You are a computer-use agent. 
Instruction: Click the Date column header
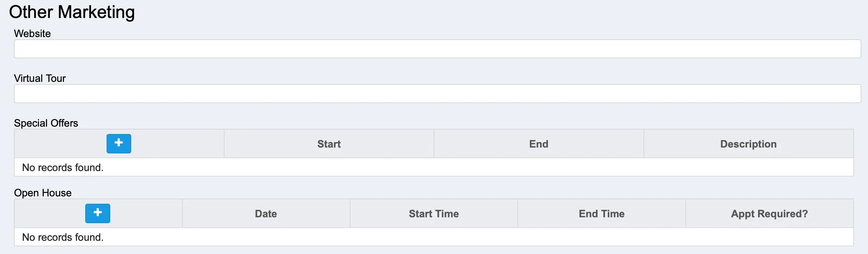pyautogui.click(x=266, y=214)
